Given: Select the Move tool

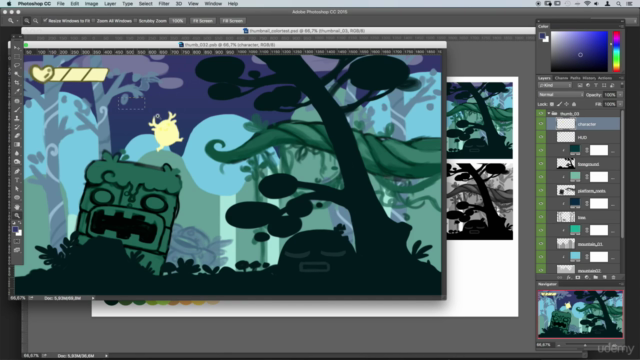Looking at the screenshot, I should tap(17, 48).
